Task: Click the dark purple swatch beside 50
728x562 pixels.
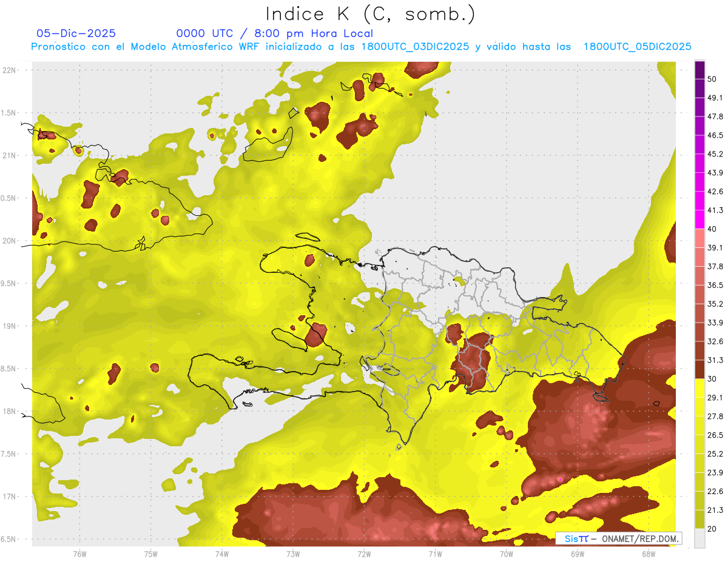Action: tap(699, 70)
